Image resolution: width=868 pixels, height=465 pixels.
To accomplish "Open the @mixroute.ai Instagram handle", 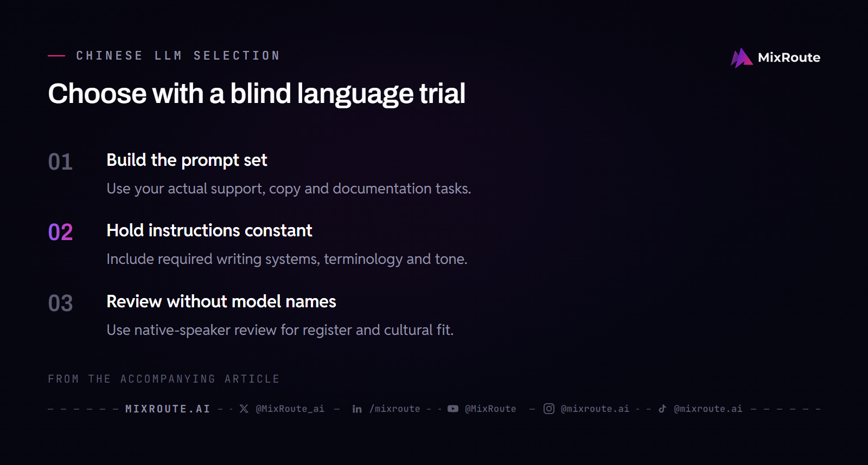I will pos(595,409).
